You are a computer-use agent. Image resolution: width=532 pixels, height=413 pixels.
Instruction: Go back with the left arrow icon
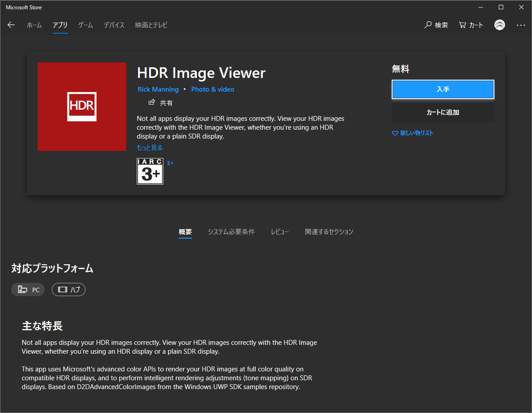click(x=11, y=25)
